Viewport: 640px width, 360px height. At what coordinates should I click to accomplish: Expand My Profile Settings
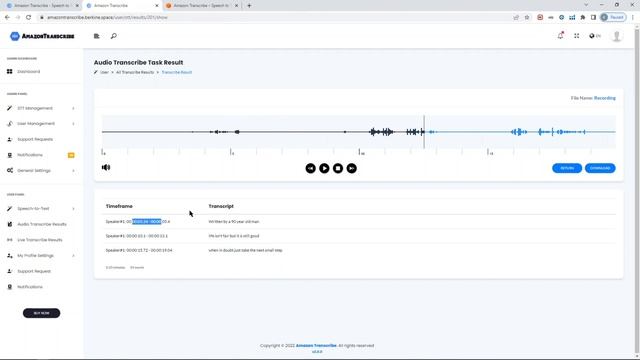tap(41, 256)
